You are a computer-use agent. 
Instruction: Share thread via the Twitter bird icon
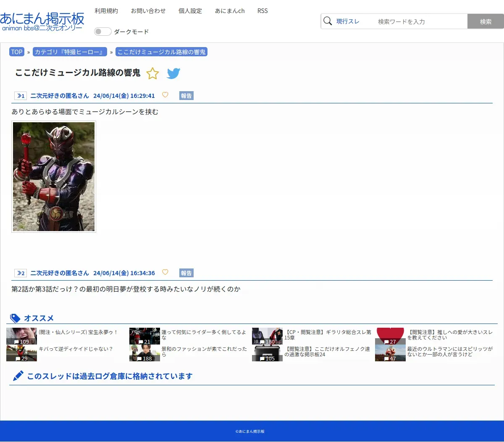pos(173,73)
